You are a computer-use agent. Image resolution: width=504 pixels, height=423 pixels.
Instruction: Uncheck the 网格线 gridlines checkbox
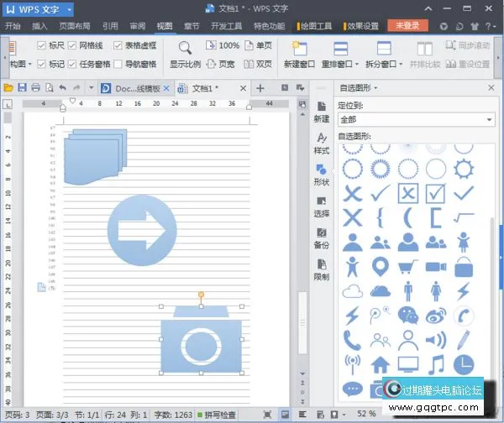point(73,44)
